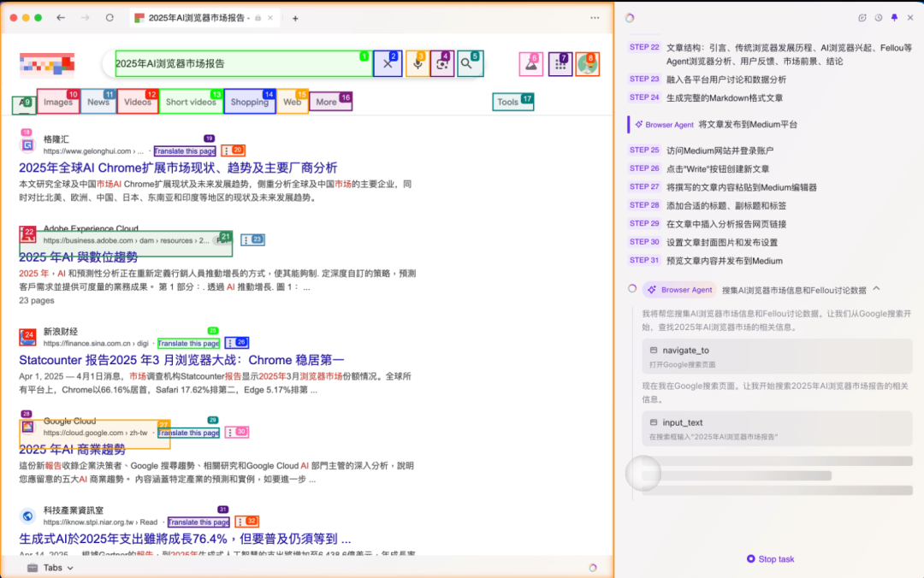Open the Statcounter 报告2025 年3 月浏览器大战 result

tap(181, 359)
